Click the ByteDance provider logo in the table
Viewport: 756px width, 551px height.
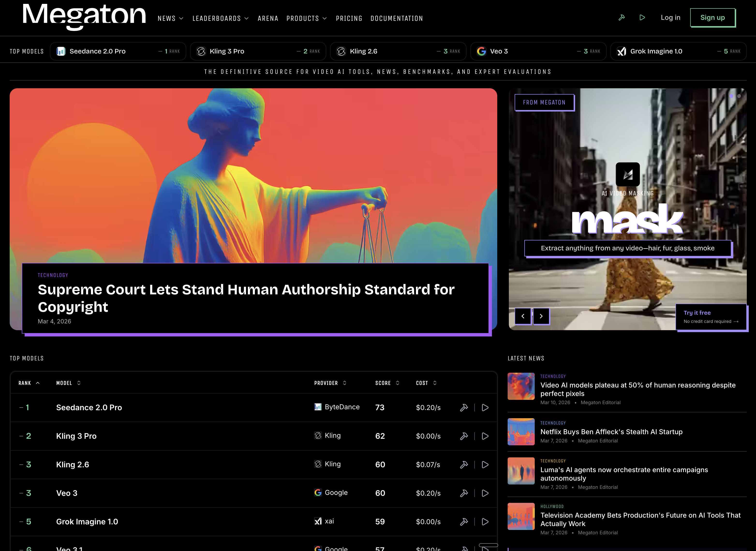click(x=318, y=407)
